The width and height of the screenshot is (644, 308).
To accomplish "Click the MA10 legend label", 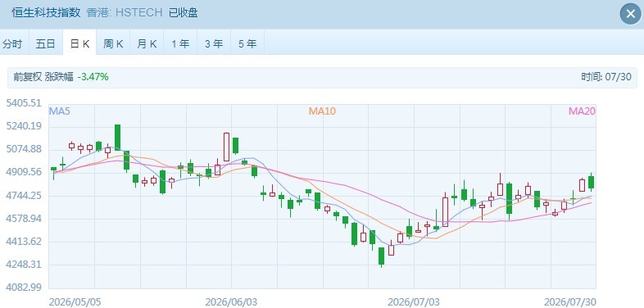I will click(322, 111).
